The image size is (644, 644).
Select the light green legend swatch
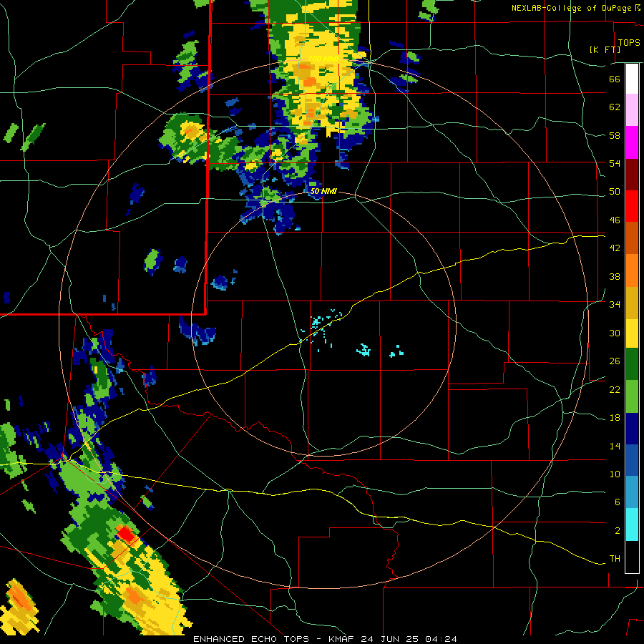point(632,396)
